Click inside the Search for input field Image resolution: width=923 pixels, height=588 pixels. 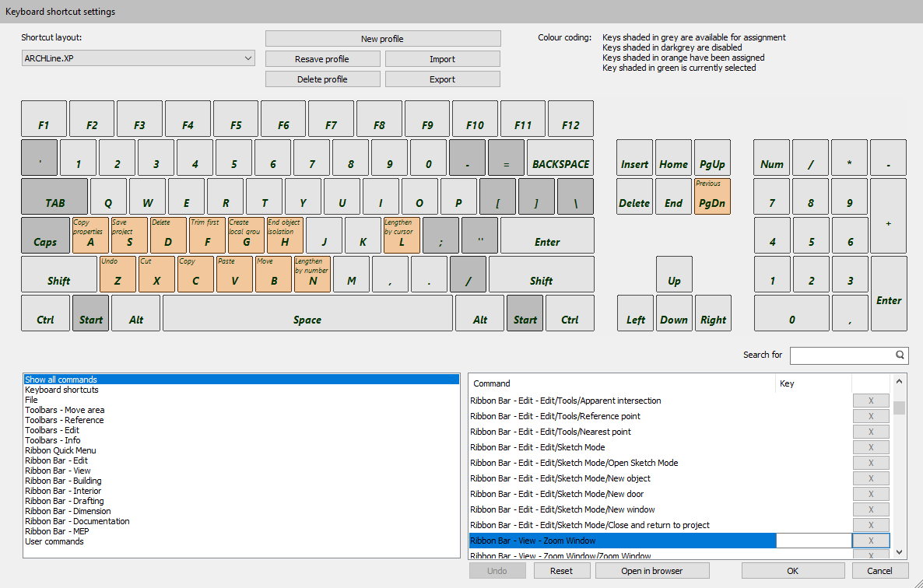pyautogui.click(x=842, y=355)
